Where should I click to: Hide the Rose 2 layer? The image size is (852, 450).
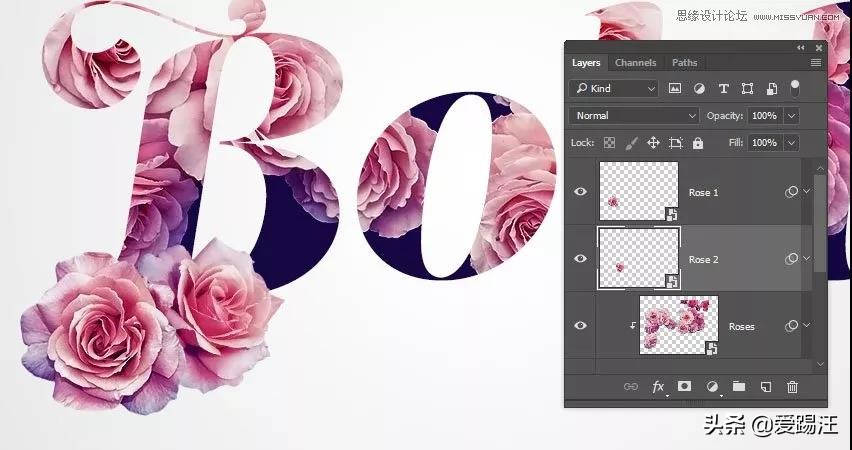click(580, 258)
